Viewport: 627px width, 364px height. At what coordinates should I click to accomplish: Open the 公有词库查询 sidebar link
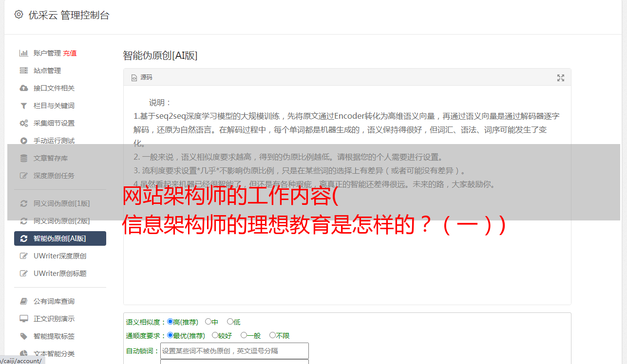tap(54, 301)
